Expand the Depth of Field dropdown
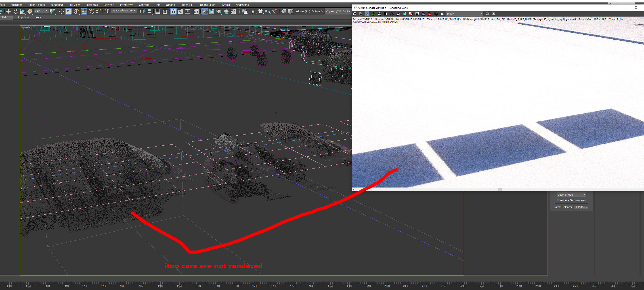 (571, 195)
